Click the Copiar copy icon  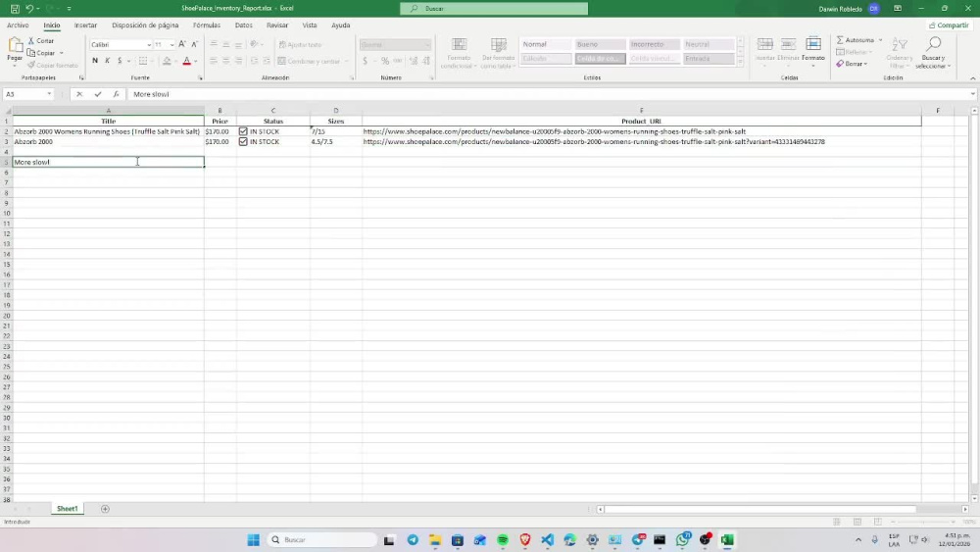tap(31, 53)
